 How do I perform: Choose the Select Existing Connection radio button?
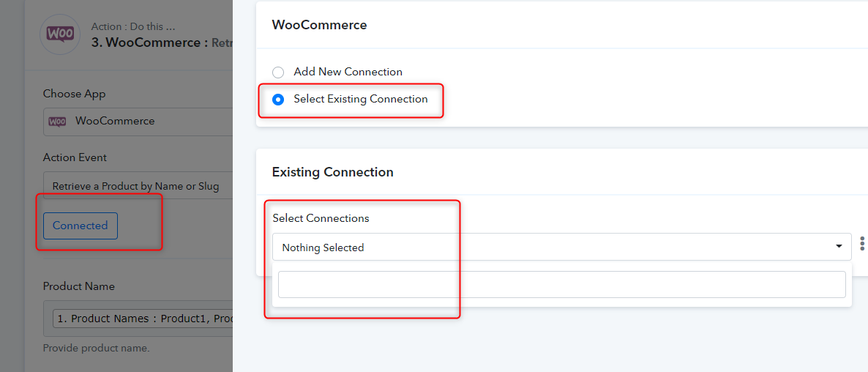pyautogui.click(x=278, y=100)
